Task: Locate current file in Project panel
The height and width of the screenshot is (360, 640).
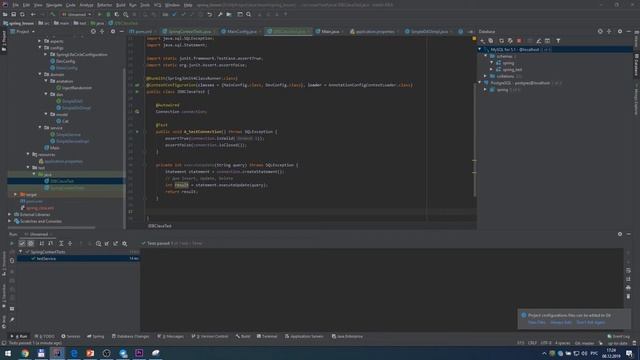Action: pyautogui.click(x=93, y=31)
